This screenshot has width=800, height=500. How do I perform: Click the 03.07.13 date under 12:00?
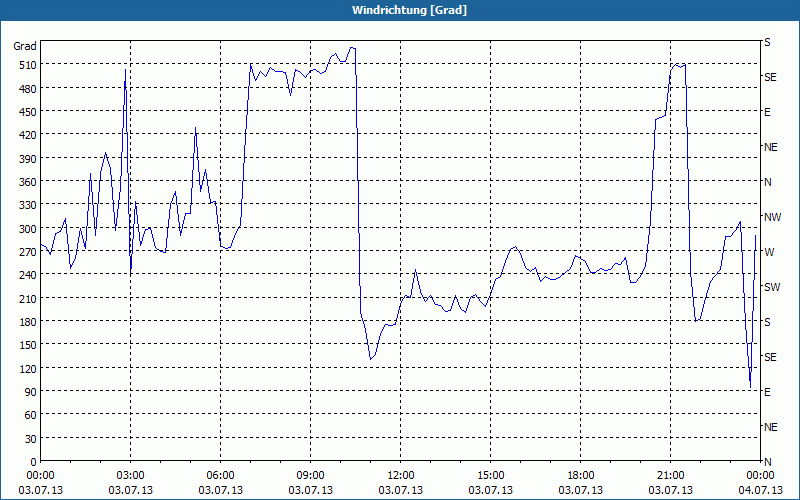[x=401, y=490]
